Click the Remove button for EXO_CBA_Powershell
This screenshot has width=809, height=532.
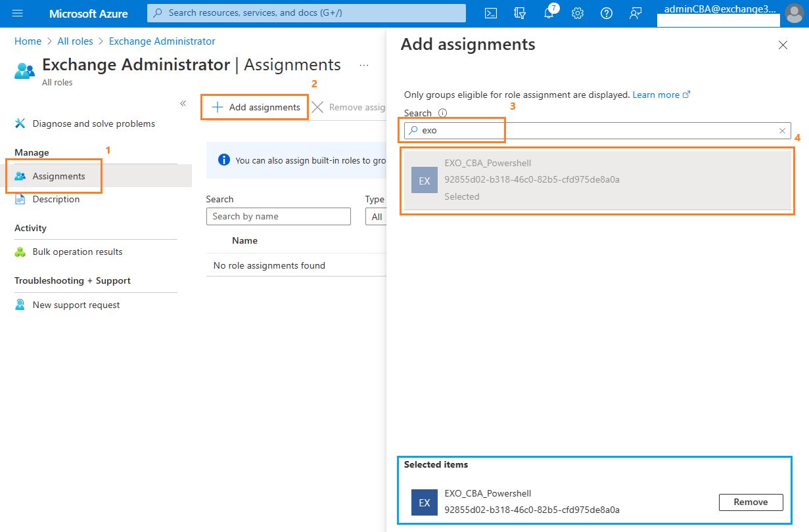click(x=751, y=502)
